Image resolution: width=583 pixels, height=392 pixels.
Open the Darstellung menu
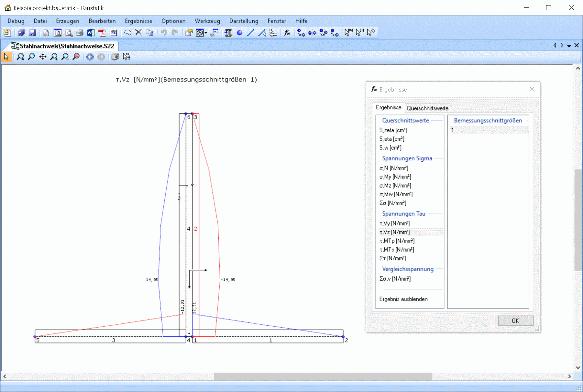[244, 21]
